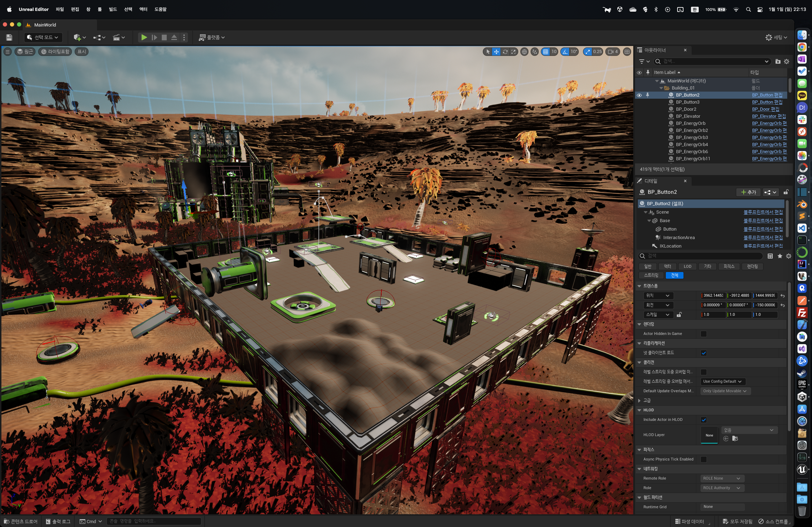Open the 선택 모드 dropdown
Viewport: 812px width, 527px height.
[43, 37]
